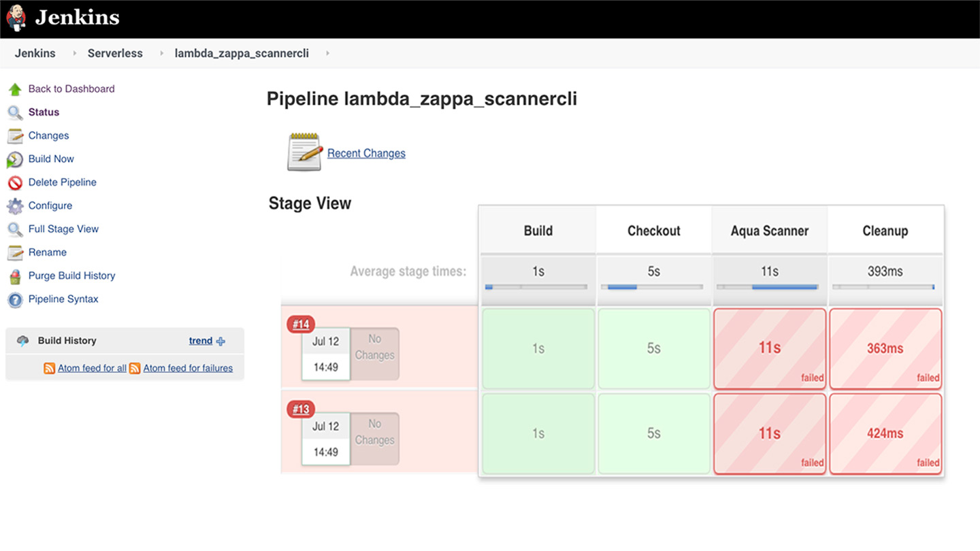Click Checkout stage 5s cell for build #14
The width and height of the screenshot is (980, 551).
tap(654, 348)
